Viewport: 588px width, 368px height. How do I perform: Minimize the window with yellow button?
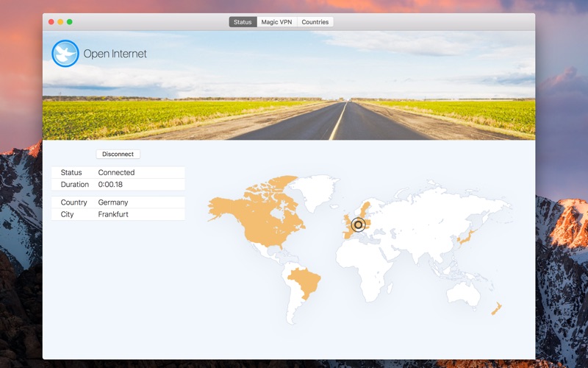coord(60,22)
